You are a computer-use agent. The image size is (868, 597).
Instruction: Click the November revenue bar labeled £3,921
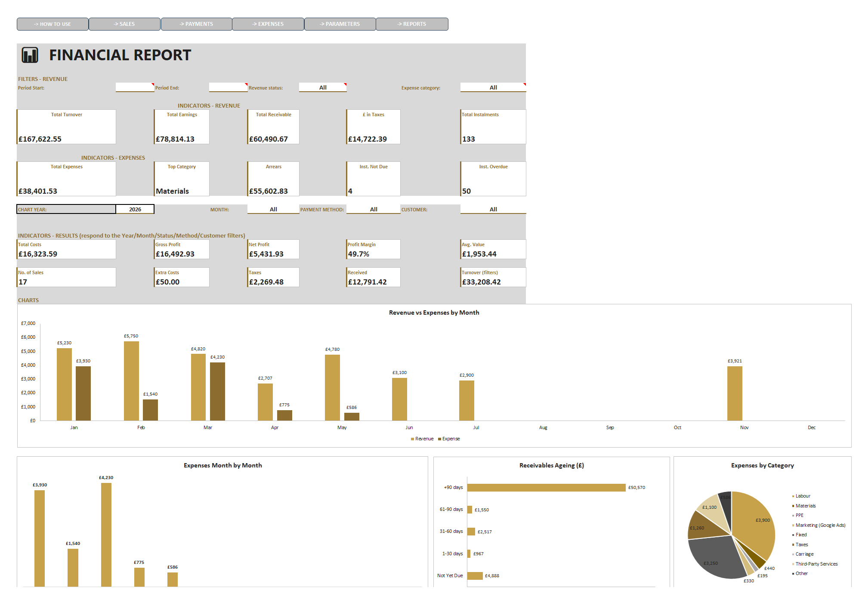click(x=735, y=393)
